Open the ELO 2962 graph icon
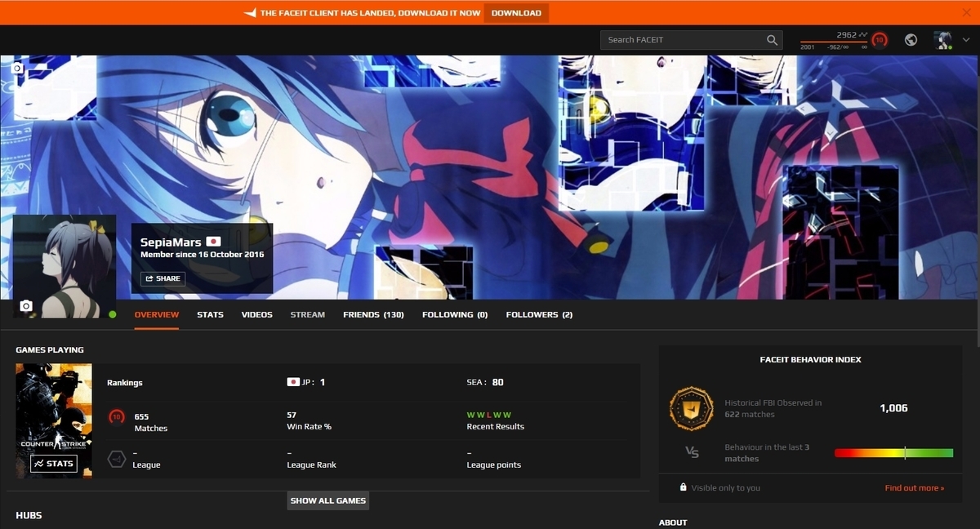 [862, 35]
